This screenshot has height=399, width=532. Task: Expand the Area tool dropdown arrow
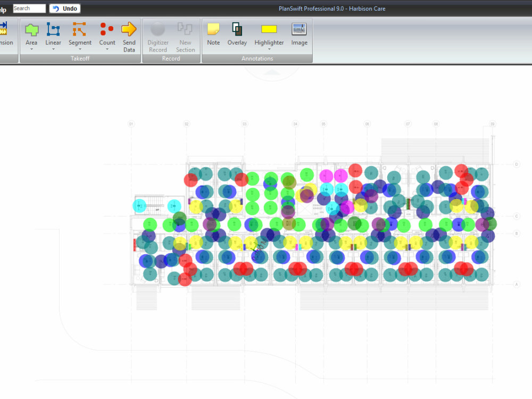[31, 49]
